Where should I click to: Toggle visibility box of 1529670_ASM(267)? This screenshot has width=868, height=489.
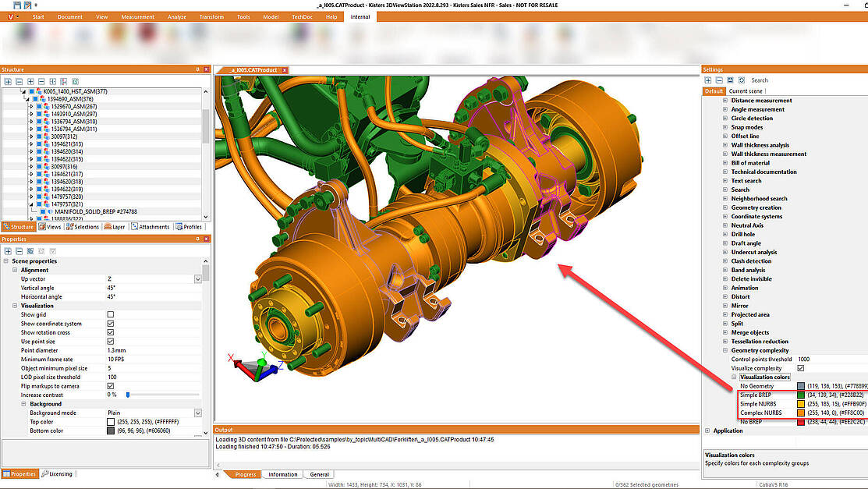(39, 106)
